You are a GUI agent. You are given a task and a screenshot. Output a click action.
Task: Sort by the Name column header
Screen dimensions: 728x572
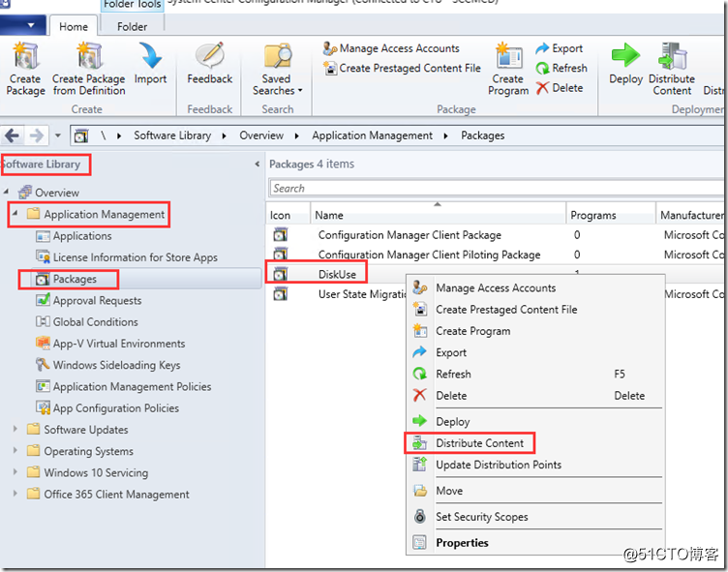pyautogui.click(x=438, y=215)
